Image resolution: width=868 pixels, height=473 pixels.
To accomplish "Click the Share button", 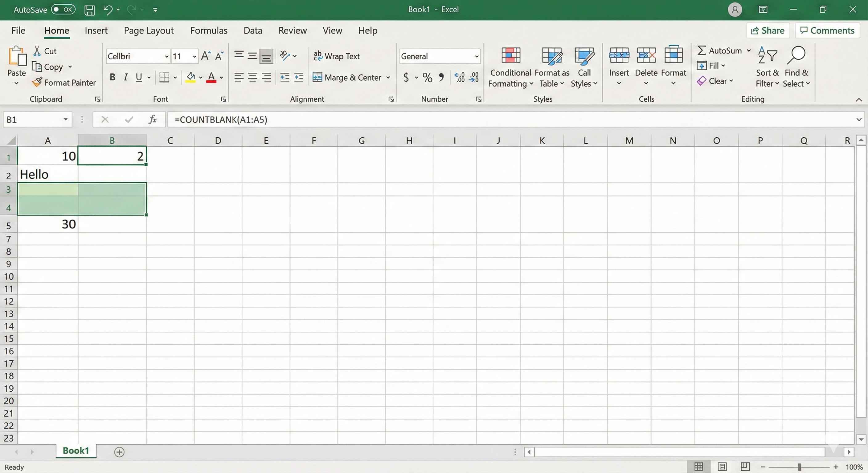I will (768, 30).
